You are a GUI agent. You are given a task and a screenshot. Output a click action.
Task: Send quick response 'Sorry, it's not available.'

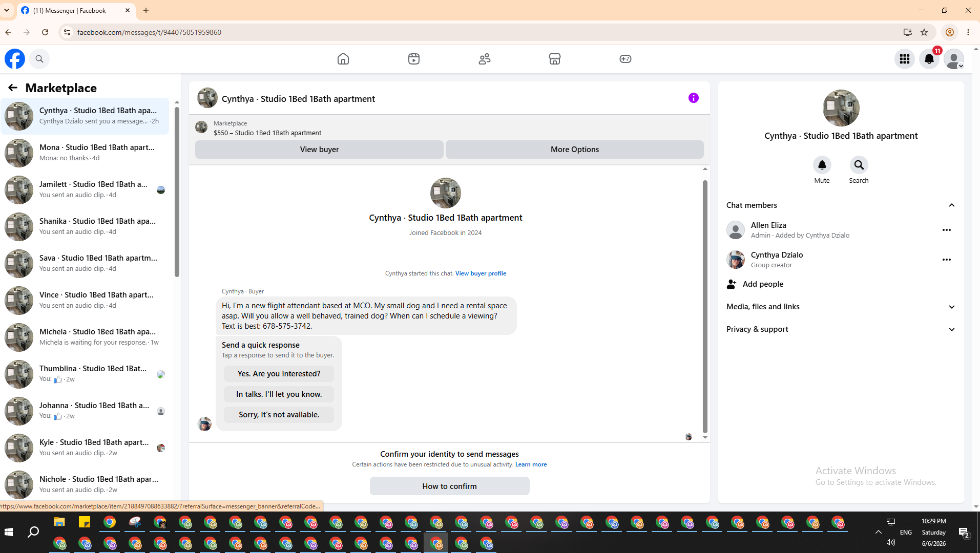tap(279, 415)
